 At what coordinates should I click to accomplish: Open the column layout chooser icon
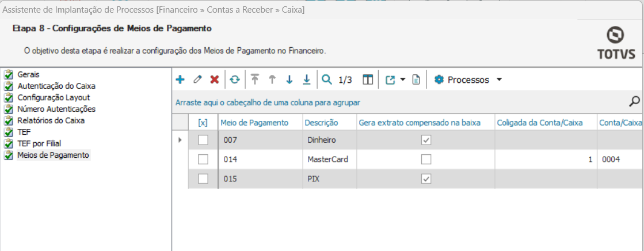click(368, 80)
